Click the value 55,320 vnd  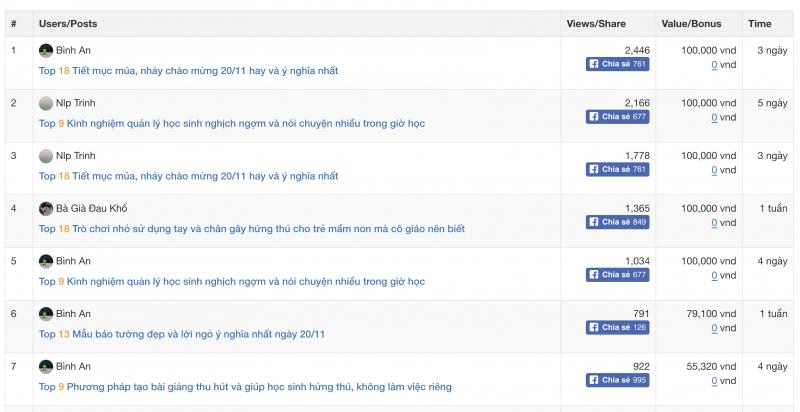pos(711,366)
